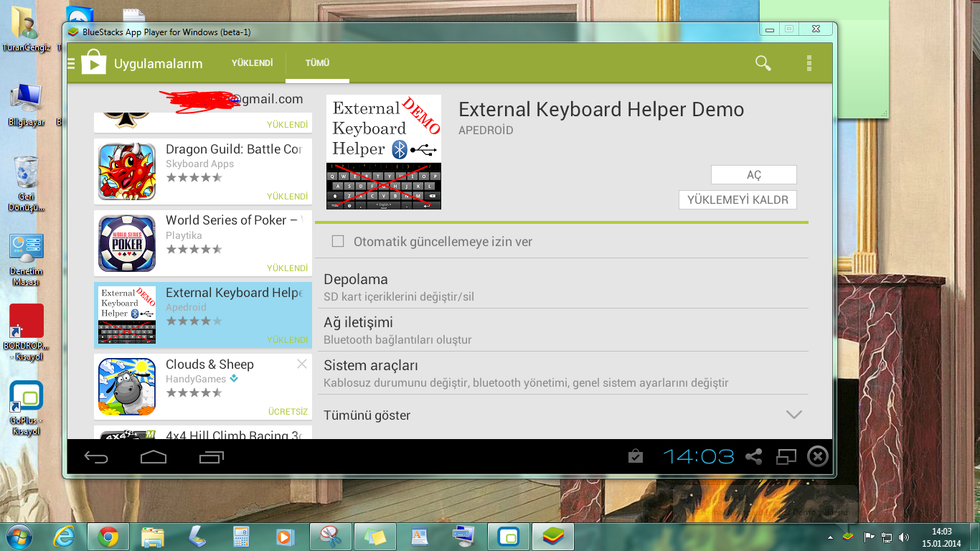Open the Android recent apps button

212,457
